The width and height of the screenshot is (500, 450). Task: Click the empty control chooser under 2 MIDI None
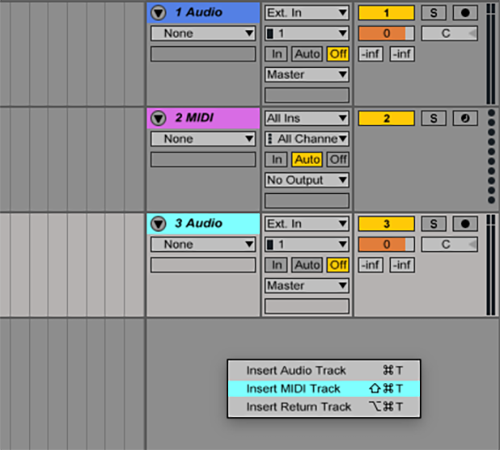203,159
